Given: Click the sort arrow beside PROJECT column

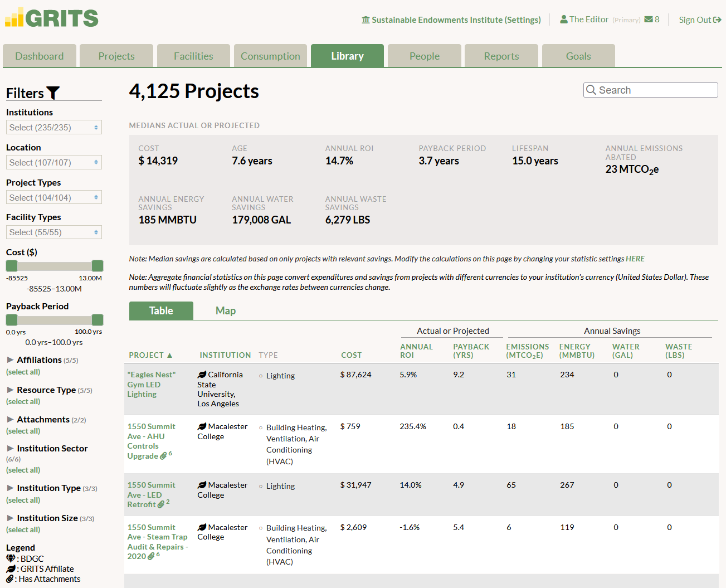Looking at the screenshot, I should (x=169, y=355).
